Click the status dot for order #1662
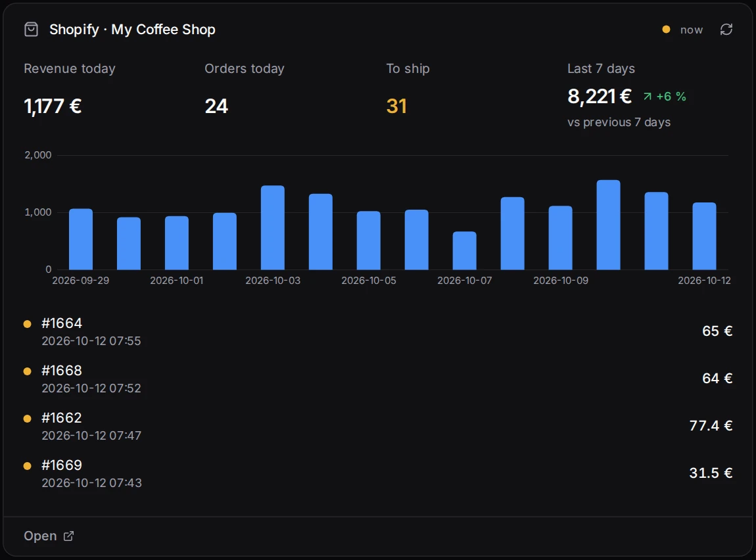 (28, 418)
